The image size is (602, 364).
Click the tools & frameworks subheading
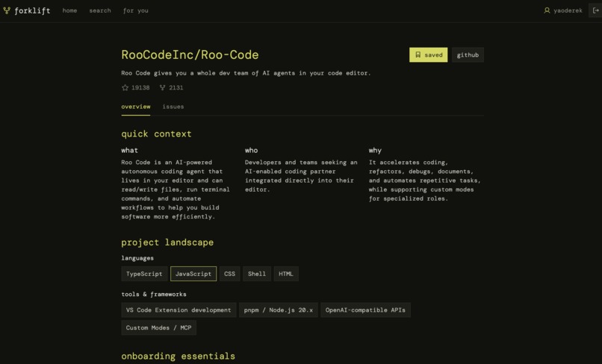[x=154, y=294]
